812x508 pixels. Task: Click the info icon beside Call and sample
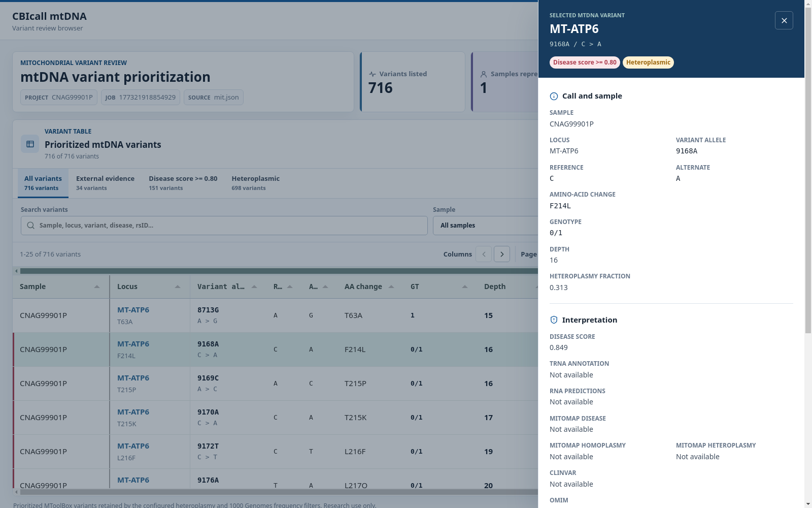tap(554, 96)
